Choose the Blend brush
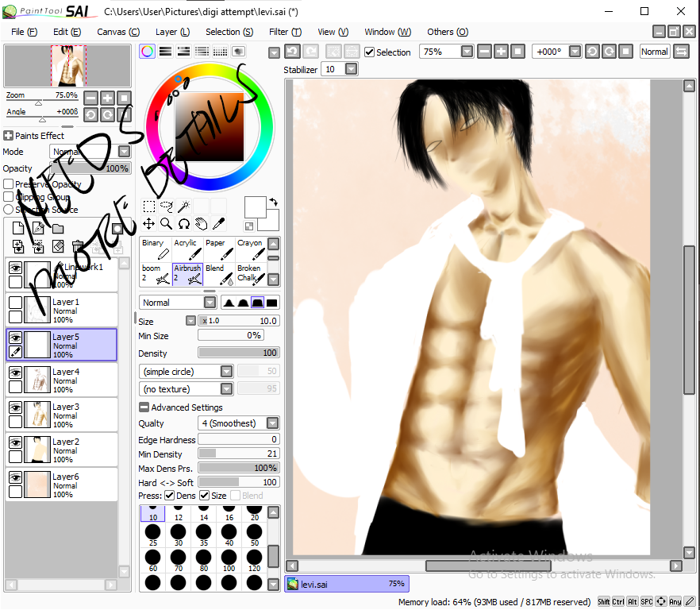The image size is (700, 610). [x=219, y=274]
